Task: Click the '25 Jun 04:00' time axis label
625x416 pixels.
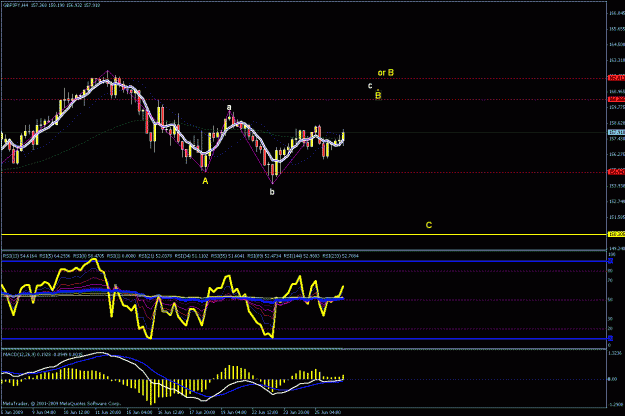Action: pos(328,412)
